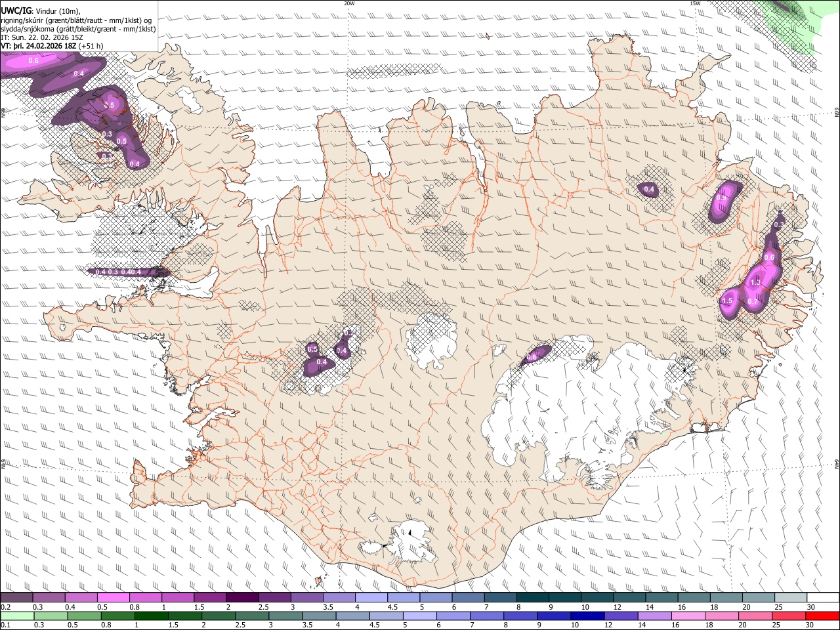Click the 'slydda/snjókoma' legend description line
This screenshot has width=840, height=630.
point(78,29)
